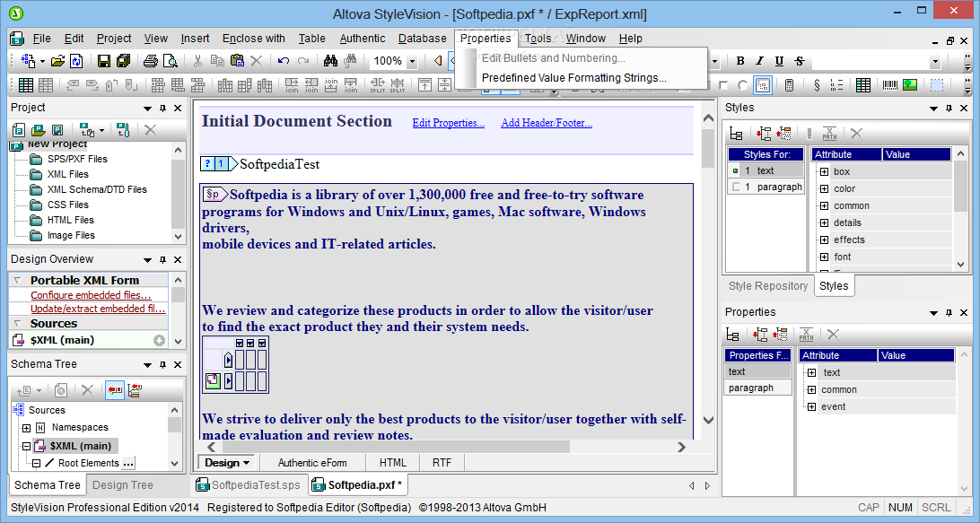This screenshot has height=523, width=980.
Task: Click the red sync arrow icon in Schema Tree
Action: 114,390
